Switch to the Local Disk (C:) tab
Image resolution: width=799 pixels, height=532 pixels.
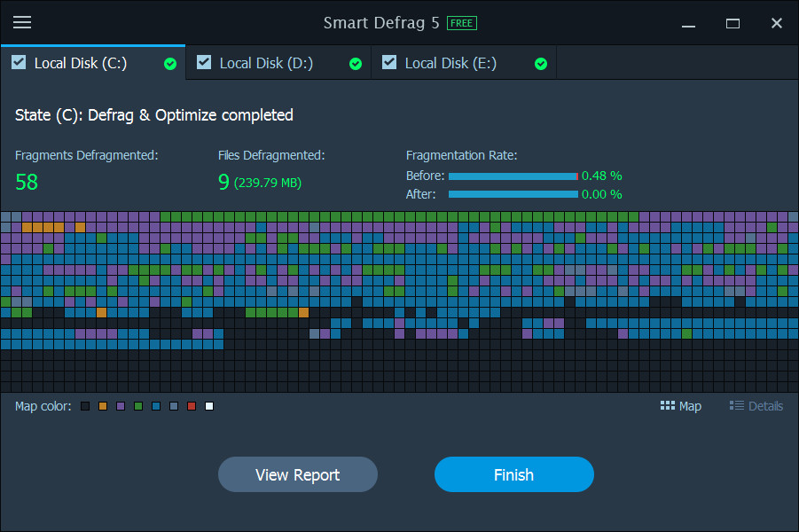[93, 63]
